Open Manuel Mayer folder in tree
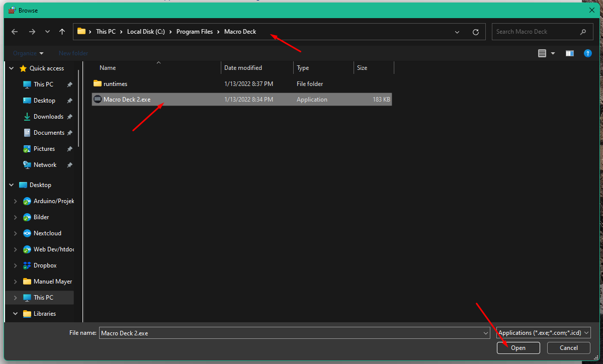Viewport: 603px width, 364px height. pos(53,282)
